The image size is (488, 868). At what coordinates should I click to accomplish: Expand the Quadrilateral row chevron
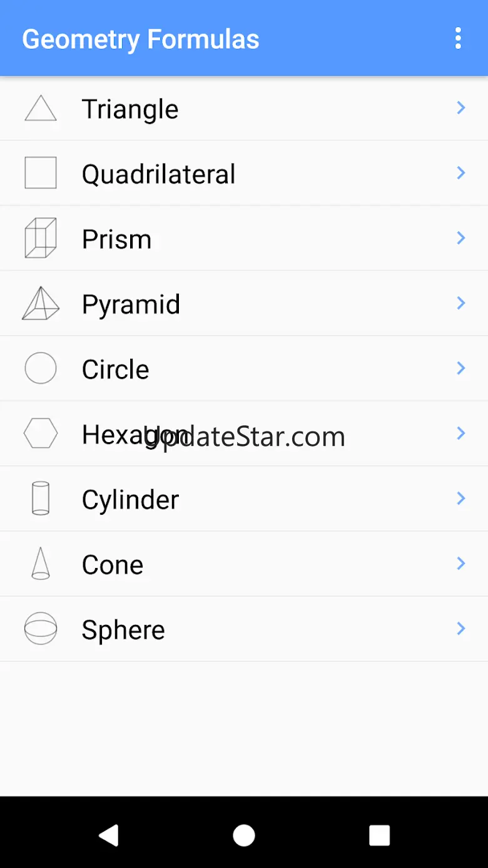click(x=461, y=173)
